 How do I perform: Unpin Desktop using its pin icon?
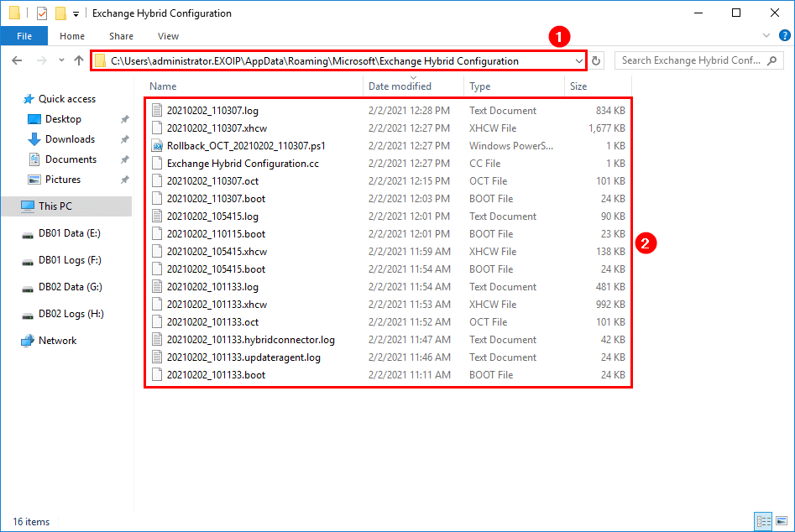click(x=124, y=119)
